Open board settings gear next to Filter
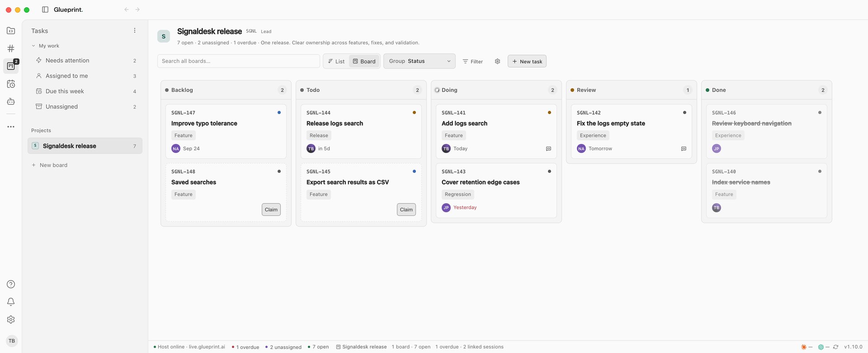The width and height of the screenshot is (868, 353). click(497, 62)
